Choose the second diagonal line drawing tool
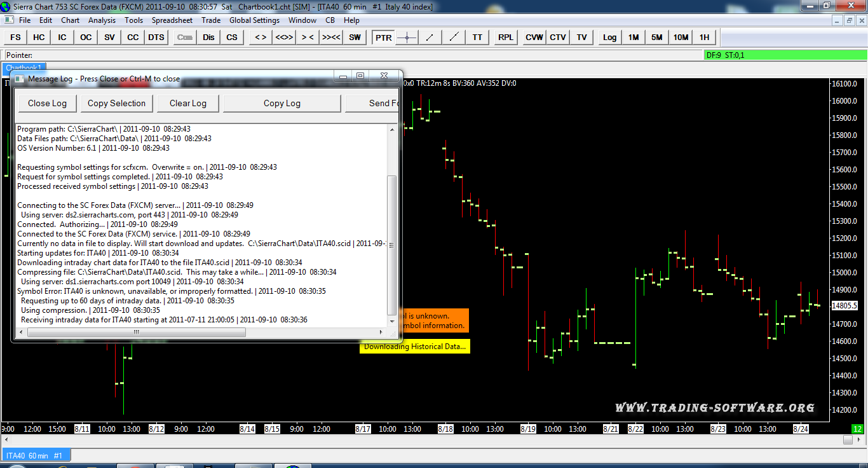This screenshot has height=468, width=868. [453, 38]
